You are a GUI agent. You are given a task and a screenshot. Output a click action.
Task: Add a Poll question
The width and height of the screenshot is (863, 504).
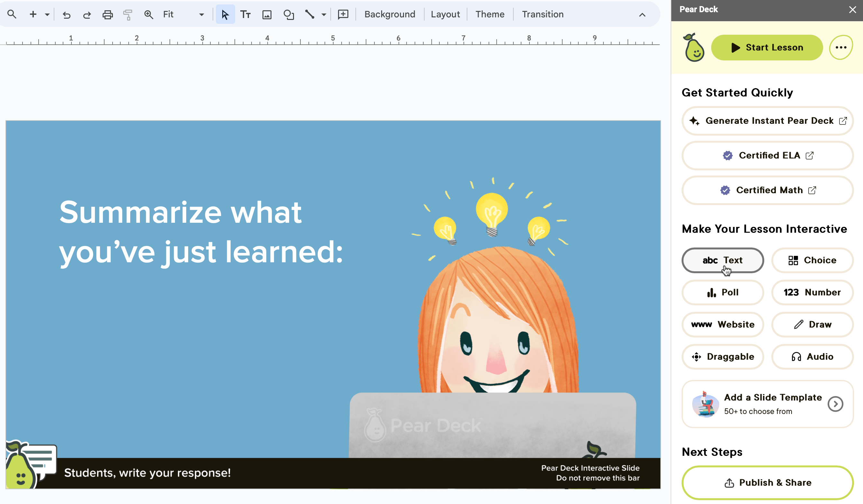tap(722, 292)
